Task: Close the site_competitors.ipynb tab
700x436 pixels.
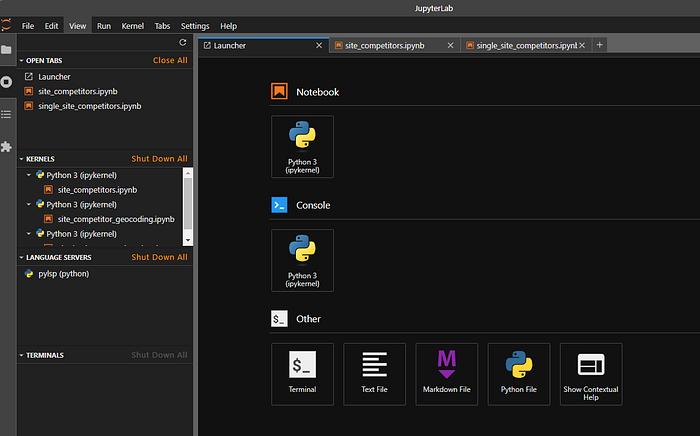Action: click(x=450, y=46)
